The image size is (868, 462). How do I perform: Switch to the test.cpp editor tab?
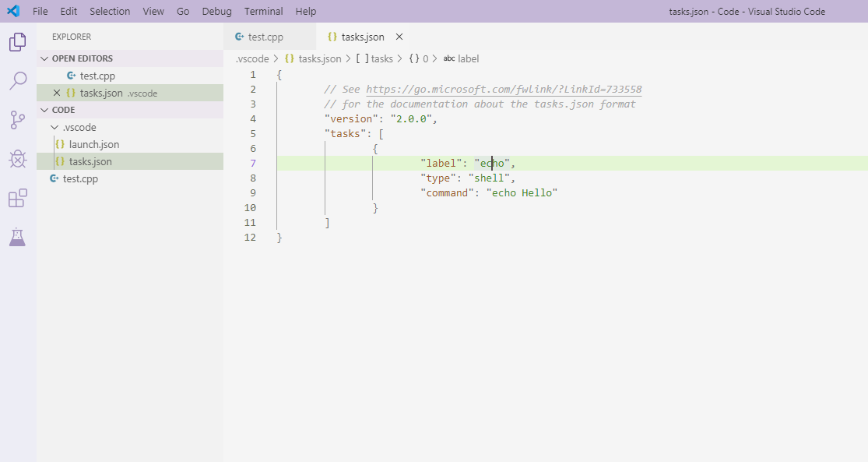pyautogui.click(x=269, y=37)
